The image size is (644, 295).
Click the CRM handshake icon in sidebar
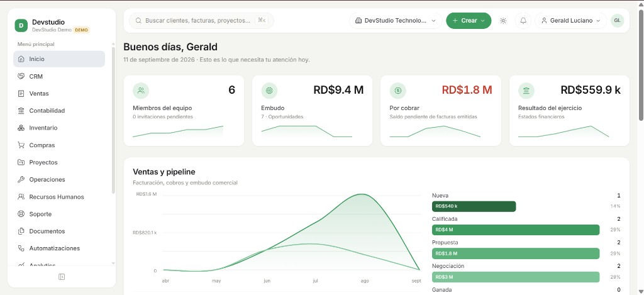(21, 76)
